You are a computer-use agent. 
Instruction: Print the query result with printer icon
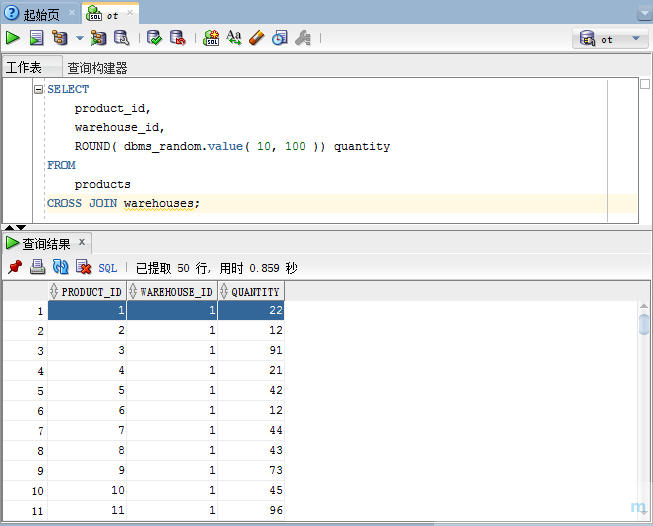[x=37, y=267]
